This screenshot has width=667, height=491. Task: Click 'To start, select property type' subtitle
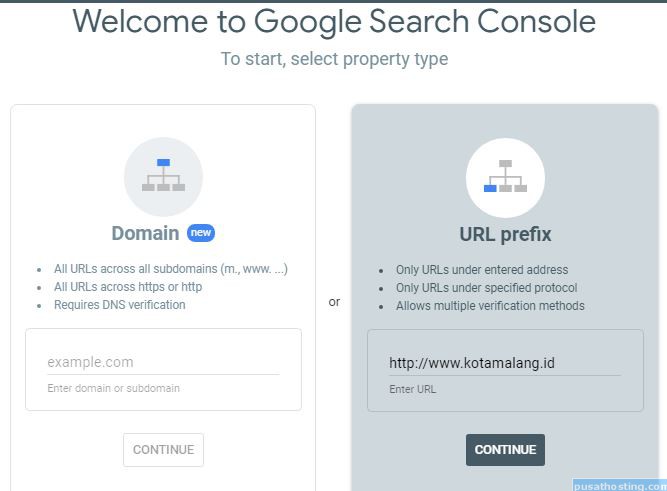[334, 59]
